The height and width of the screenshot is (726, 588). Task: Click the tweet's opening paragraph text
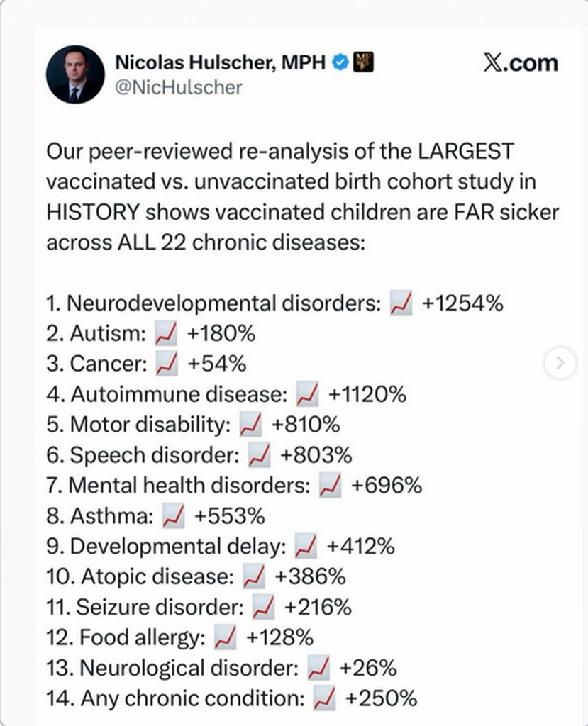[x=303, y=197]
